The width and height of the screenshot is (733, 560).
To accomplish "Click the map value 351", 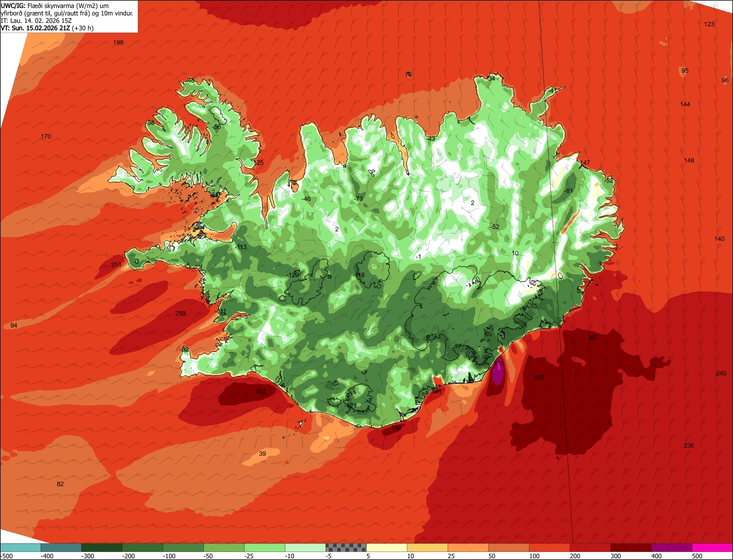I will 261,391.
